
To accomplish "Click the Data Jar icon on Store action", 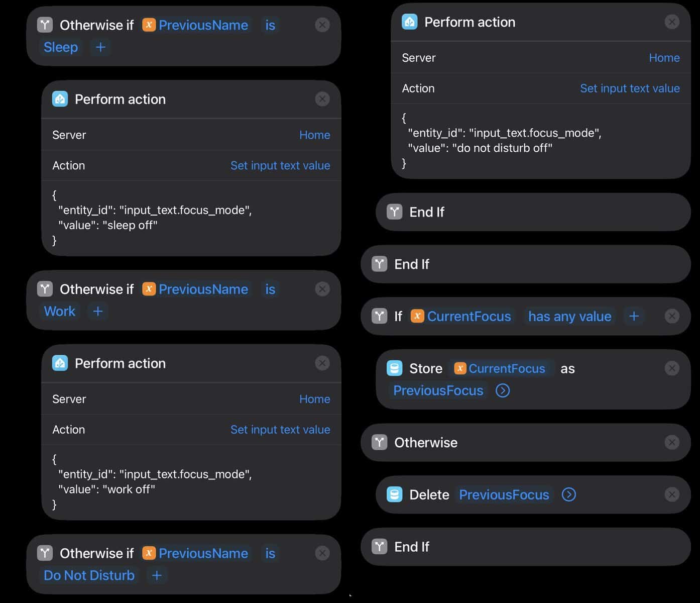I will point(395,368).
